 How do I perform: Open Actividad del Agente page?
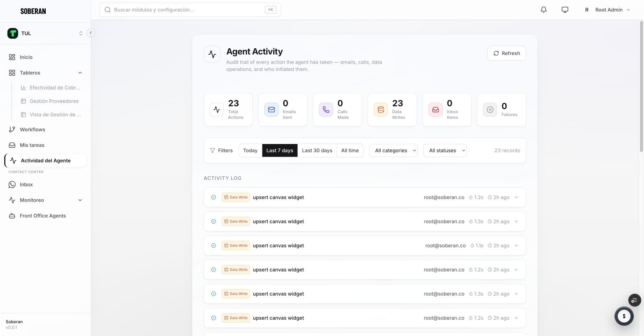pos(45,160)
